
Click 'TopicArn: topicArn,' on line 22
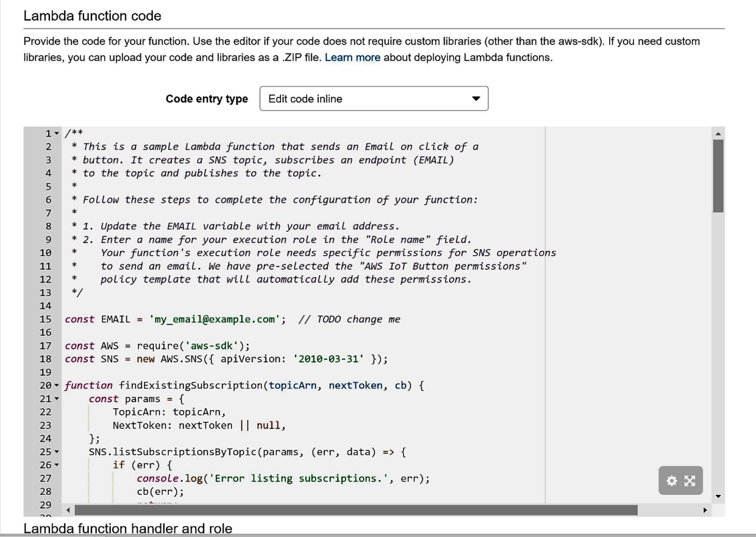[169, 412]
